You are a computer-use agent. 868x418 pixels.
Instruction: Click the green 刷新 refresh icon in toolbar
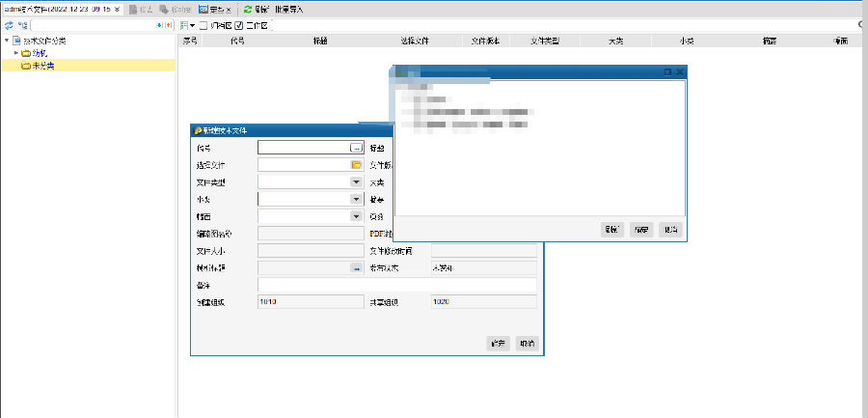tap(248, 10)
